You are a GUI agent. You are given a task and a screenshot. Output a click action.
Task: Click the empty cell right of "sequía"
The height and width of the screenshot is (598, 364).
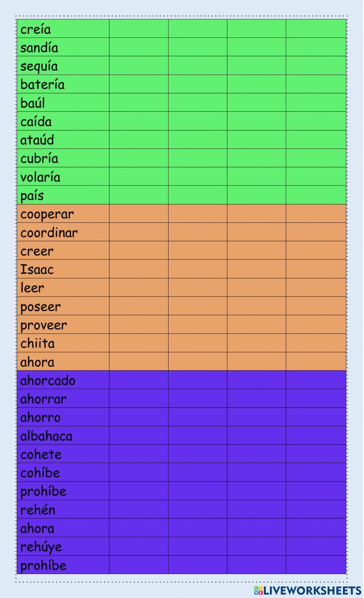tap(139, 66)
